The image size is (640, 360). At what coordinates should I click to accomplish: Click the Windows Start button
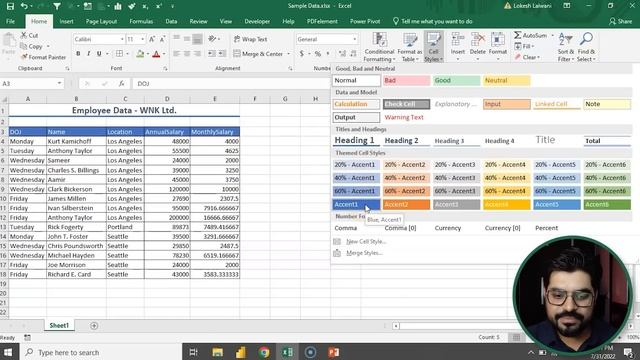point(8,352)
